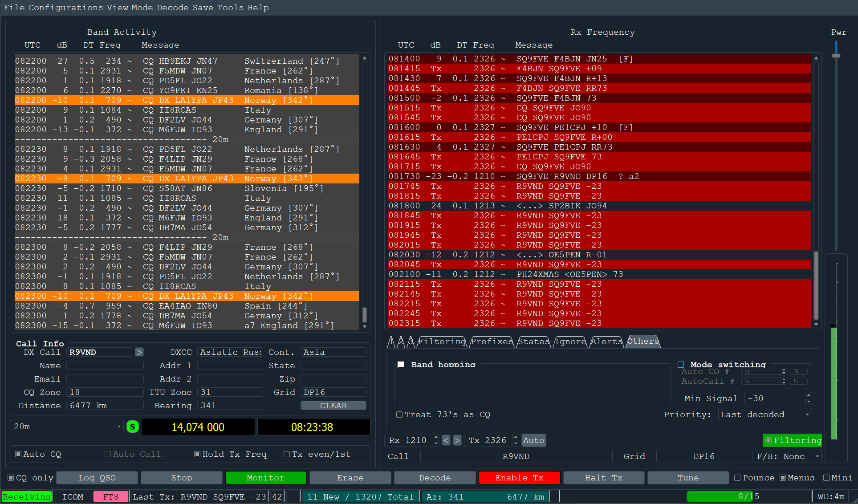
Task: Click the lookup arrow beside DX Call
Action: 139,352
